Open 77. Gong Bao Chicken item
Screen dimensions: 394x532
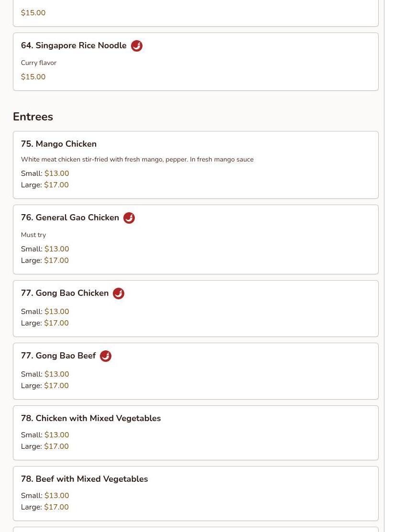point(65,293)
